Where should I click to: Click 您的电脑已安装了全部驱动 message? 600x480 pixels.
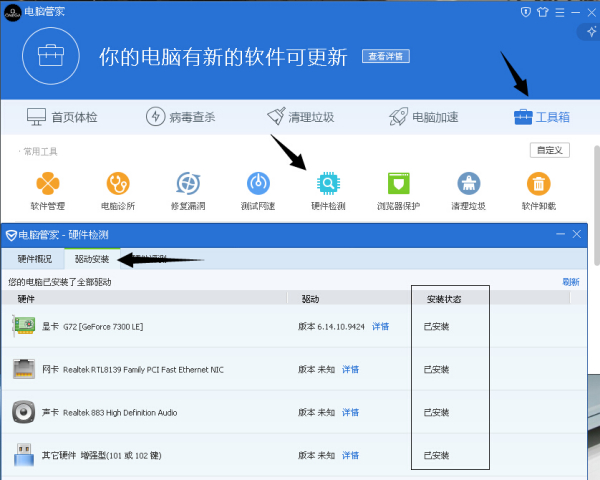click(x=60, y=282)
